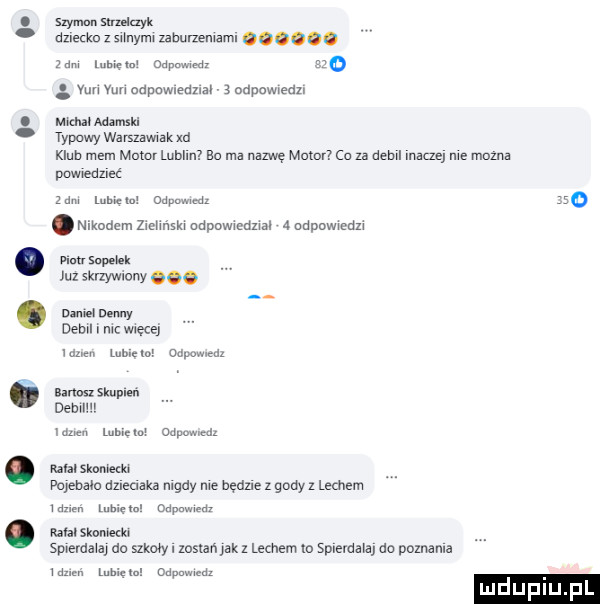Screen dimensions: 600x604
Task: Open options menu beside Bartosz Skupień's comment
Action: [x=167, y=401]
